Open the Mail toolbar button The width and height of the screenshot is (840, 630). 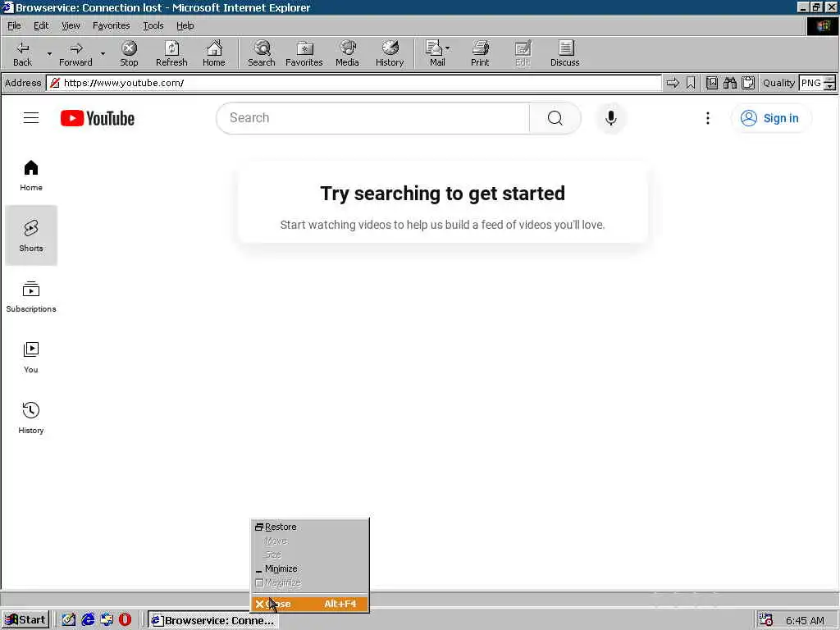pos(434,53)
